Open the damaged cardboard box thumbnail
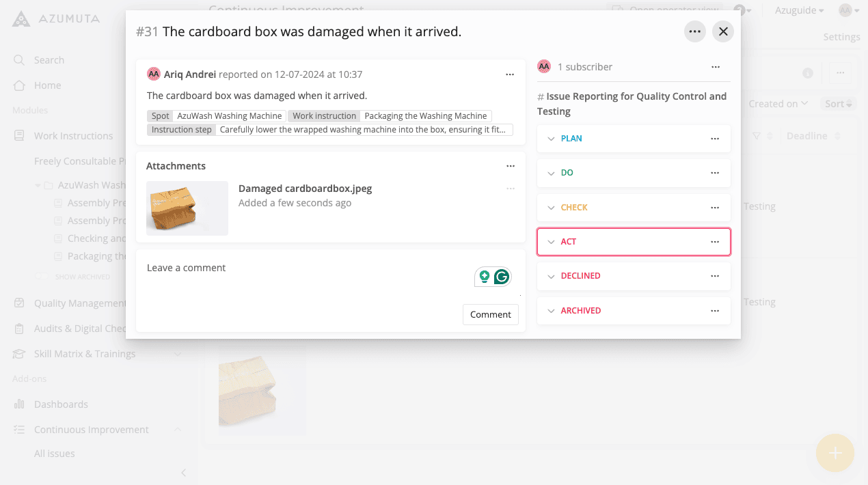The width and height of the screenshot is (868, 485). click(x=187, y=208)
